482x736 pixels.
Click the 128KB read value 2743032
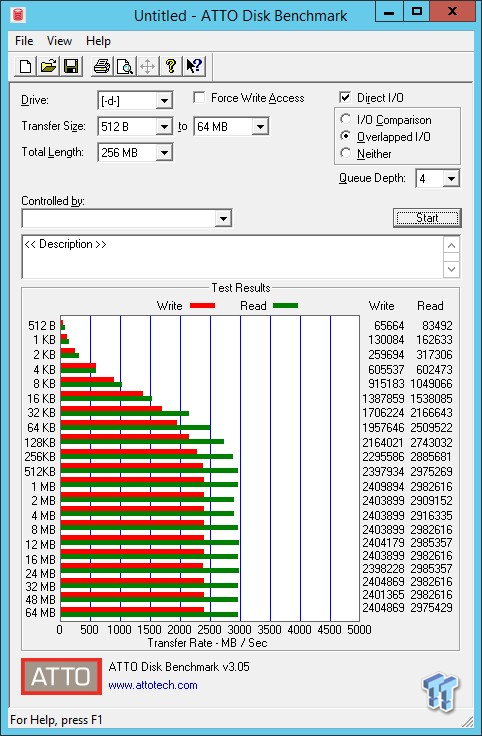coord(431,443)
